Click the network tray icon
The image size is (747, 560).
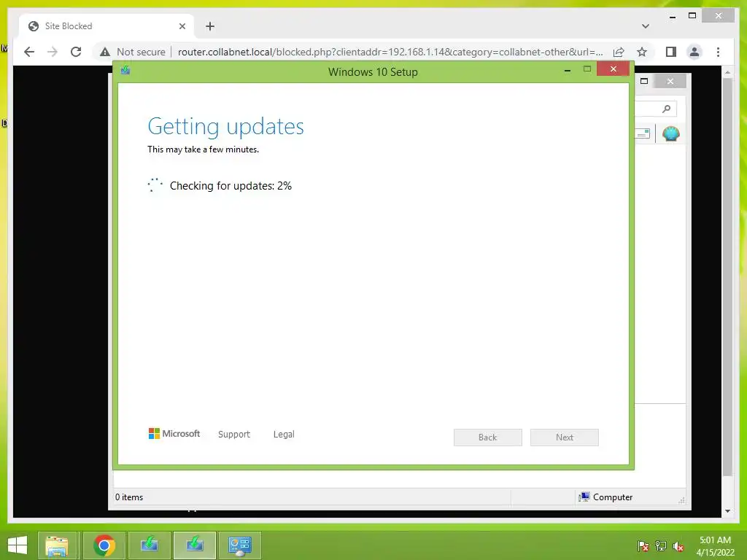pos(661,546)
